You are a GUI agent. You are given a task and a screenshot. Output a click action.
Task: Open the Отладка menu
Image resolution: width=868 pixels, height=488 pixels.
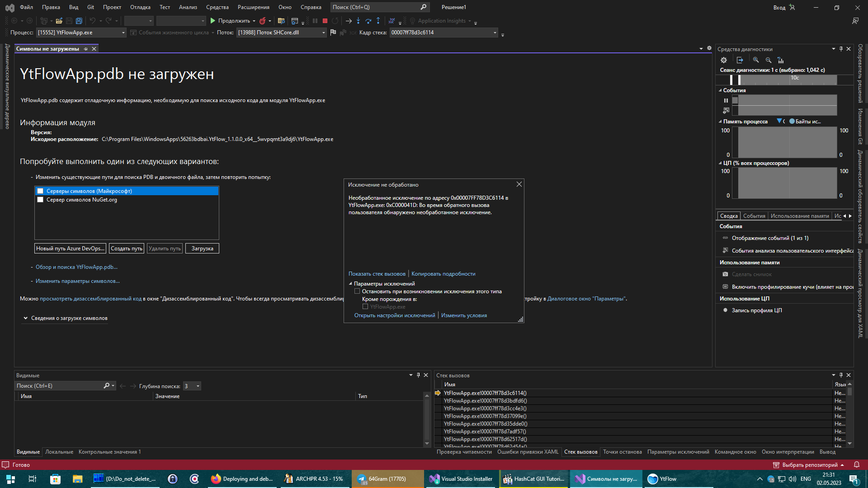pos(140,7)
